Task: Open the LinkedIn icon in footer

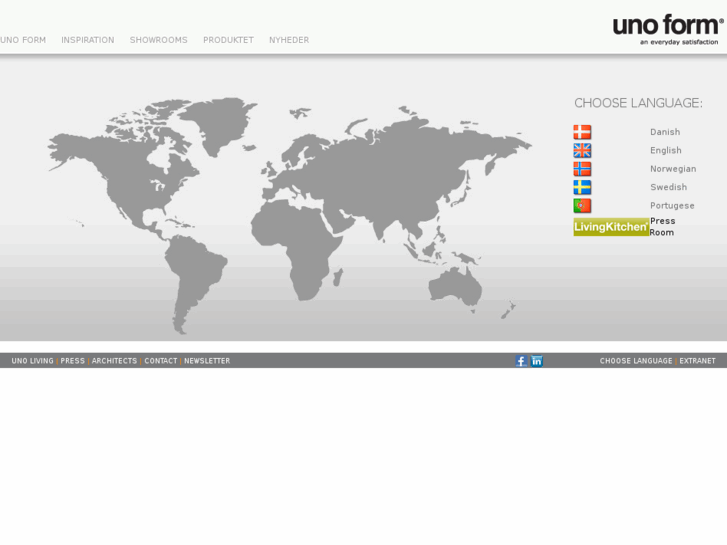Action: point(536,361)
